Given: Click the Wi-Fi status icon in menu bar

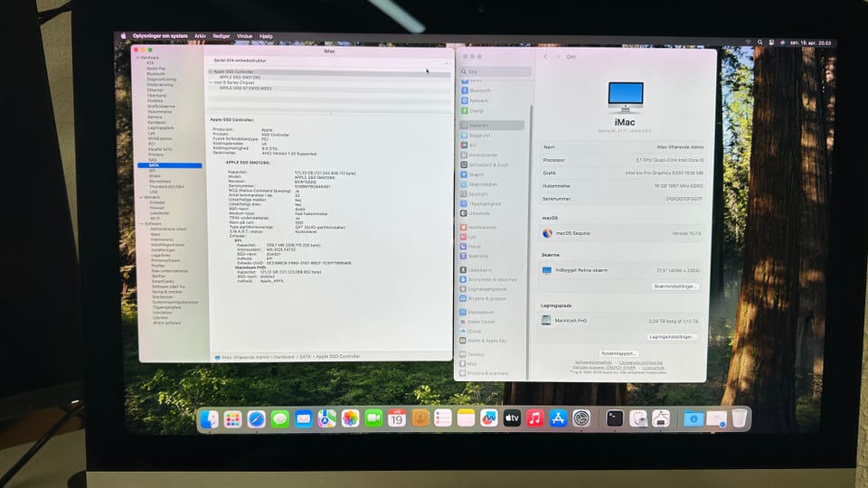Looking at the screenshot, I should (749, 42).
